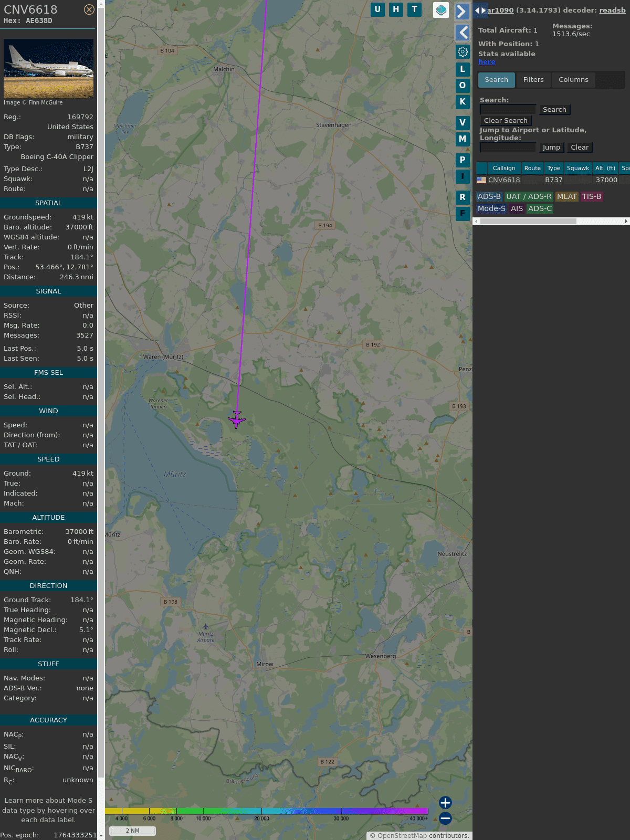This screenshot has height=840, width=630.
Task: Click the 2 NM scale indicator
Action: tap(132, 831)
